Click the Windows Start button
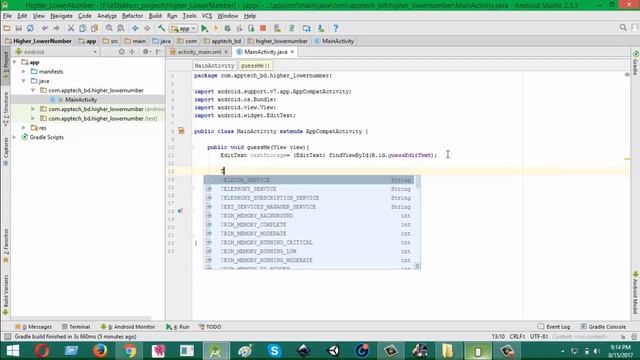The image size is (640, 360). [x=13, y=351]
